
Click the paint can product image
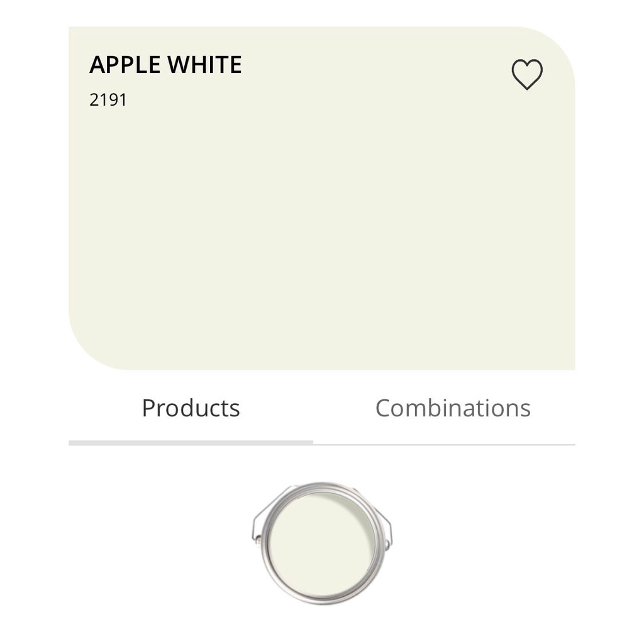(321, 542)
